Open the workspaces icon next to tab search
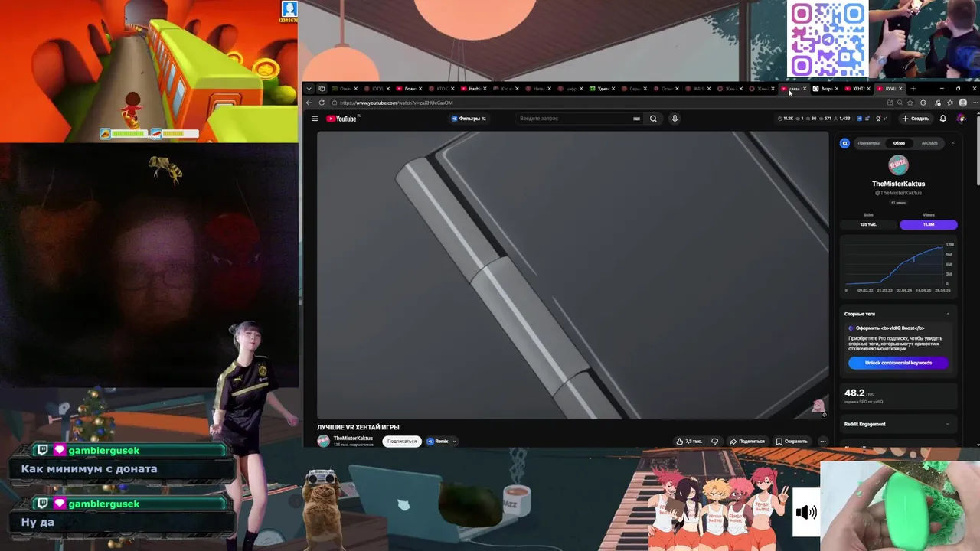 tap(322, 89)
